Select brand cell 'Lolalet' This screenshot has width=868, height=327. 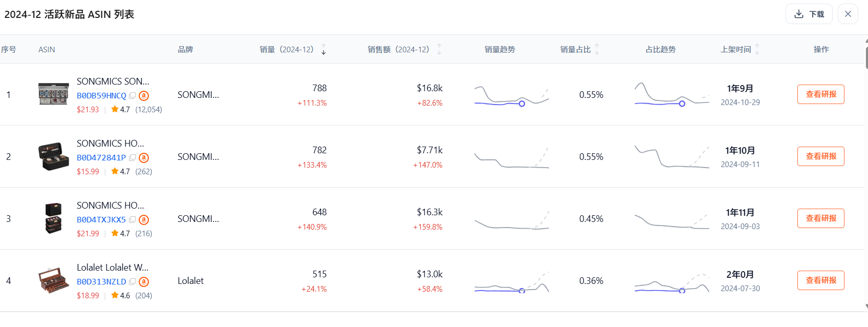[190, 281]
